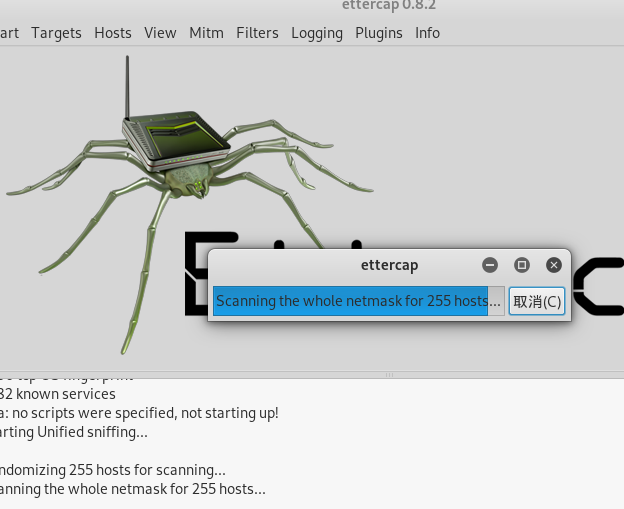Image resolution: width=624 pixels, height=509 pixels.
Task: Open the Hosts menu
Action: [x=113, y=33]
